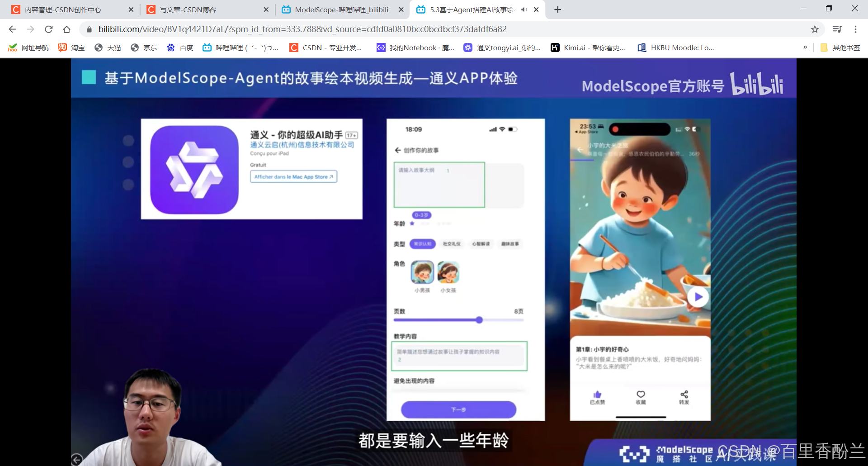Reload the current page
Viewport: 868px width, 466px height.
click(48, 29)
